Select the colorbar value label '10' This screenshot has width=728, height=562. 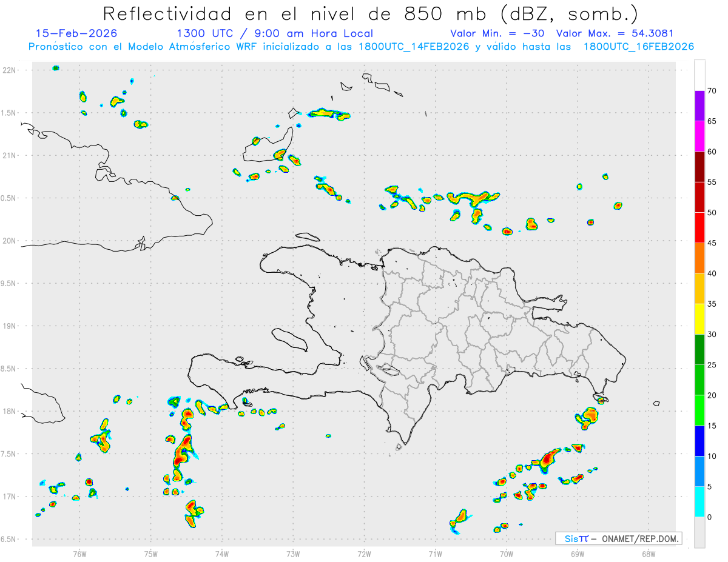point(712,457)
